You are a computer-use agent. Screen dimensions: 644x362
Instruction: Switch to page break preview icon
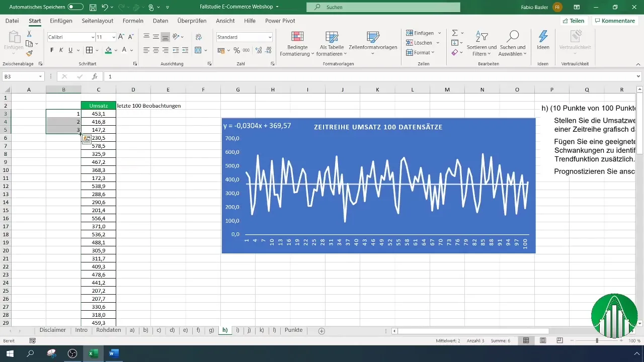(x=559, y=340)
